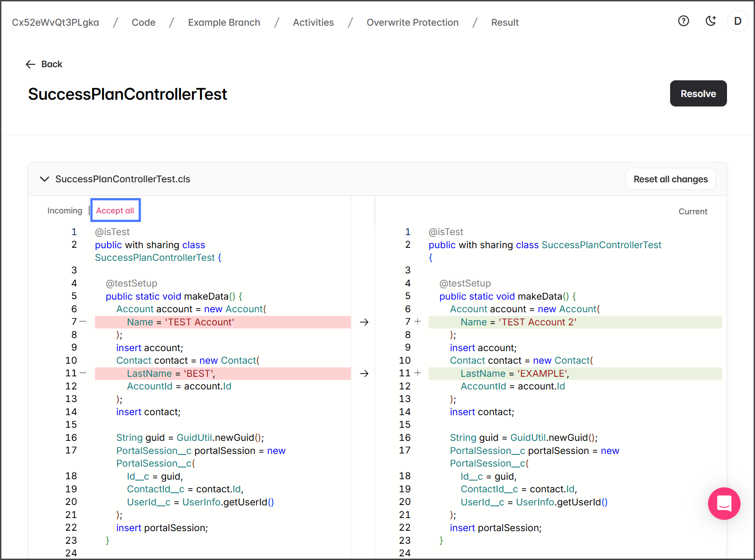Click minus marker on incoming line 7

pos(83,322)
